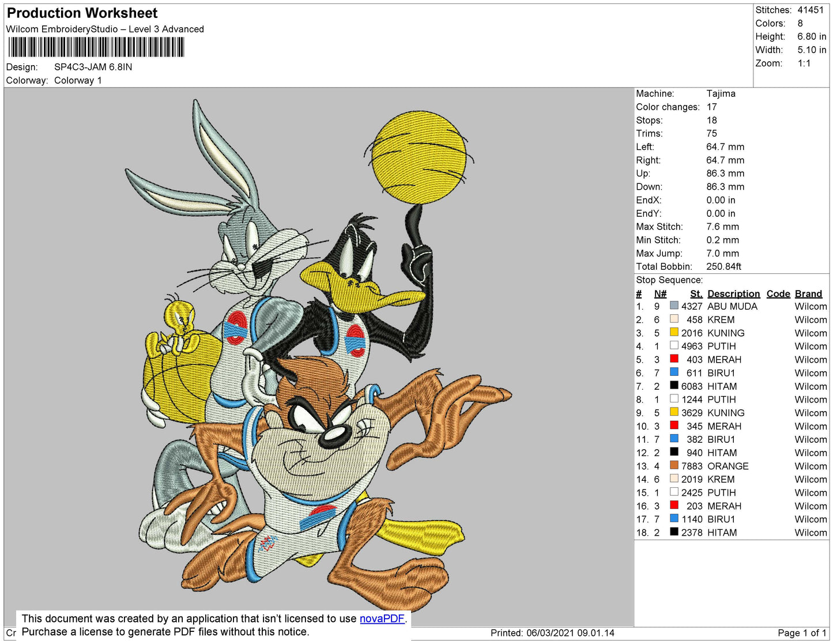Select the Max Jump value '7.0 mm'

click(722, 253)
